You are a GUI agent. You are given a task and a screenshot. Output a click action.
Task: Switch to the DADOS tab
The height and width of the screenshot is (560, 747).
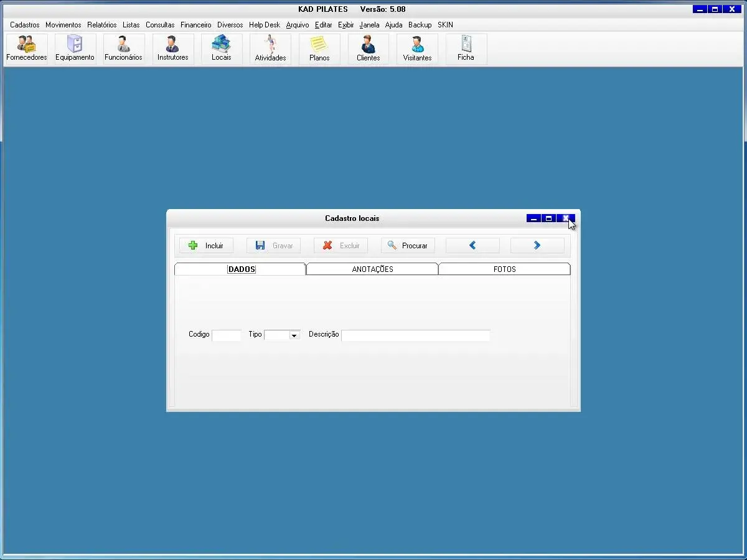241,269
